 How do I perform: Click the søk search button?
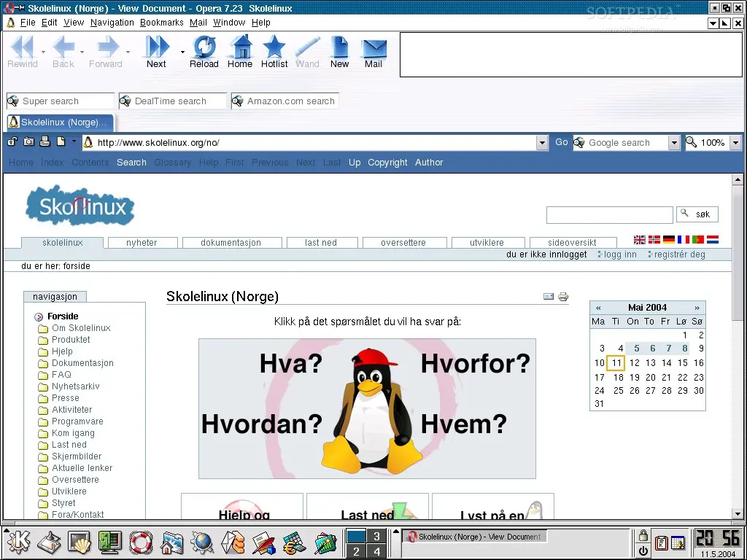697,214
